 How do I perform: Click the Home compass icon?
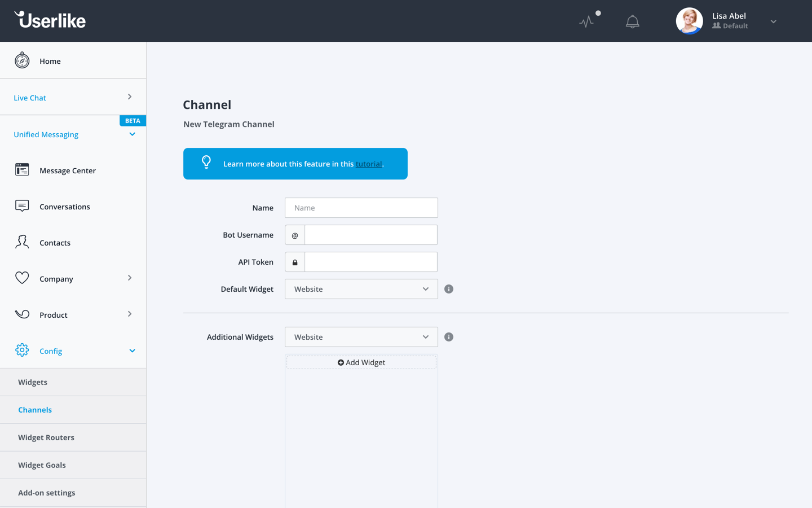pyautogui.click(x=22, y=60)
